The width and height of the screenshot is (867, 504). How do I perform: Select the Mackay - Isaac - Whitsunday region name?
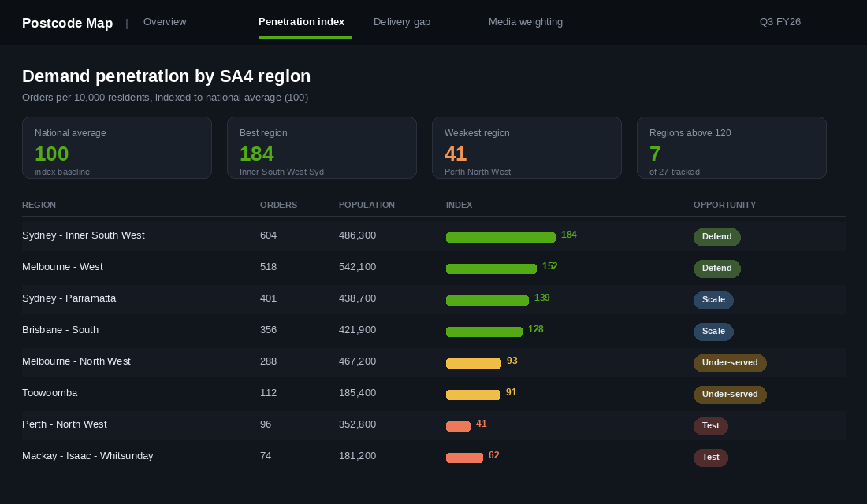[x=88, y=456]
